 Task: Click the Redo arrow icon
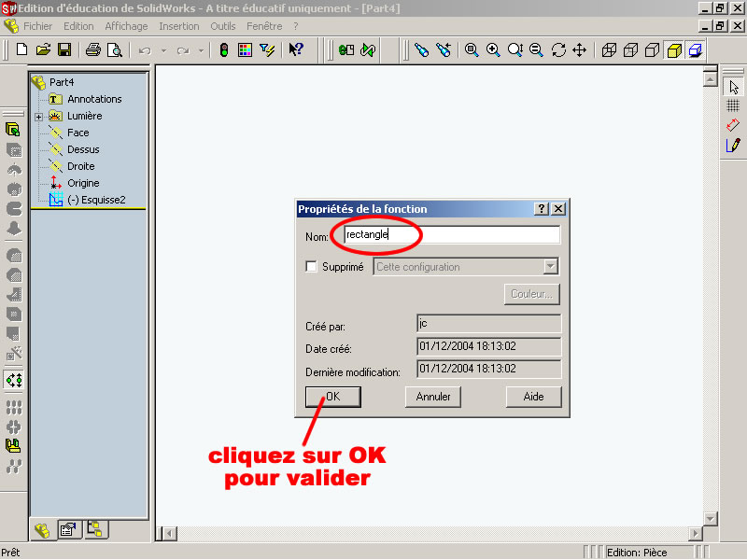click(183, 50)
